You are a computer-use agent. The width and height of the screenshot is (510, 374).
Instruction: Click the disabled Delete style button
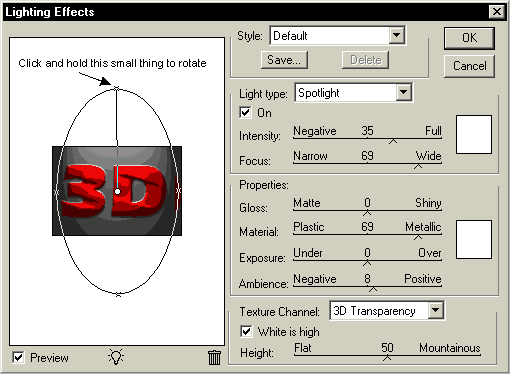click(x=365, y=60)
